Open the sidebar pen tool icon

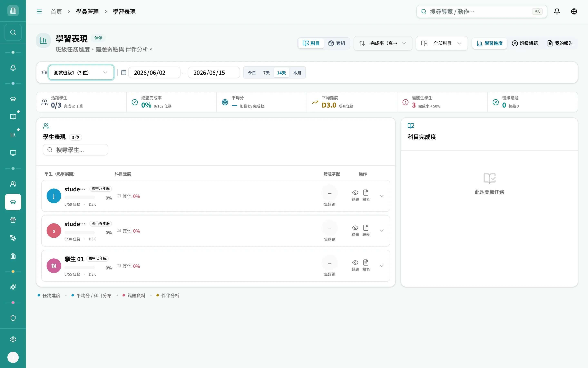point(13,238)
